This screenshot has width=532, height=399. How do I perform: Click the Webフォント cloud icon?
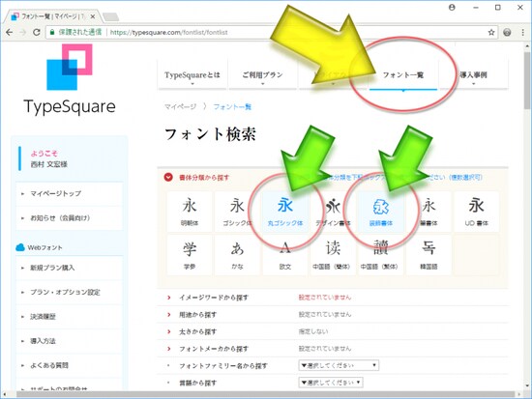(x=20, y=247)
